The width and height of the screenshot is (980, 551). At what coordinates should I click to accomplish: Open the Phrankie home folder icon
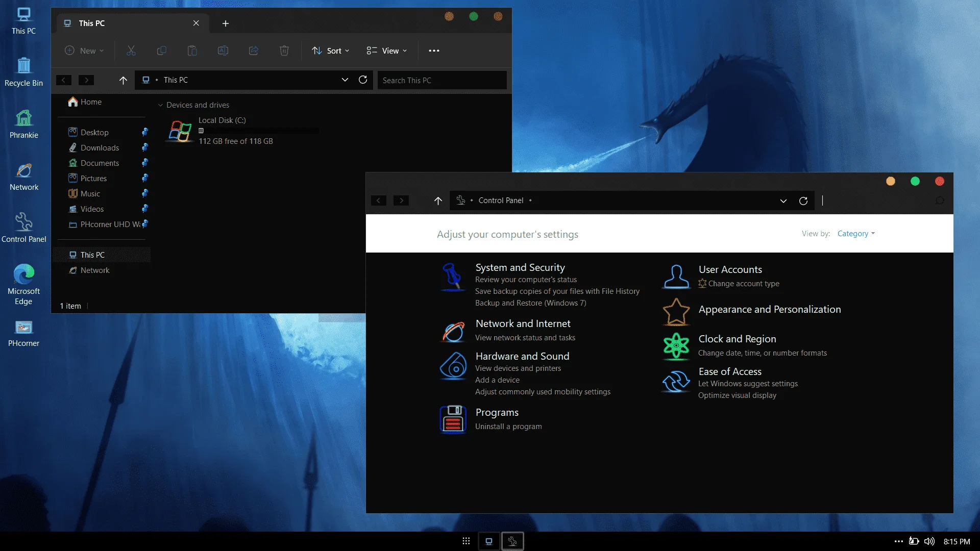[x=23, y=124]
